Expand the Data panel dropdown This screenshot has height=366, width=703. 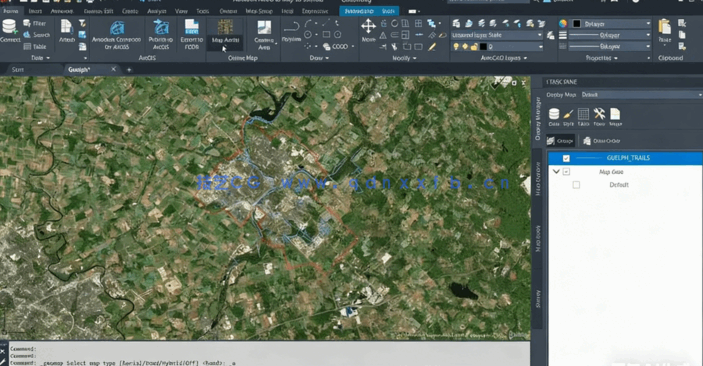click(40, 58)
